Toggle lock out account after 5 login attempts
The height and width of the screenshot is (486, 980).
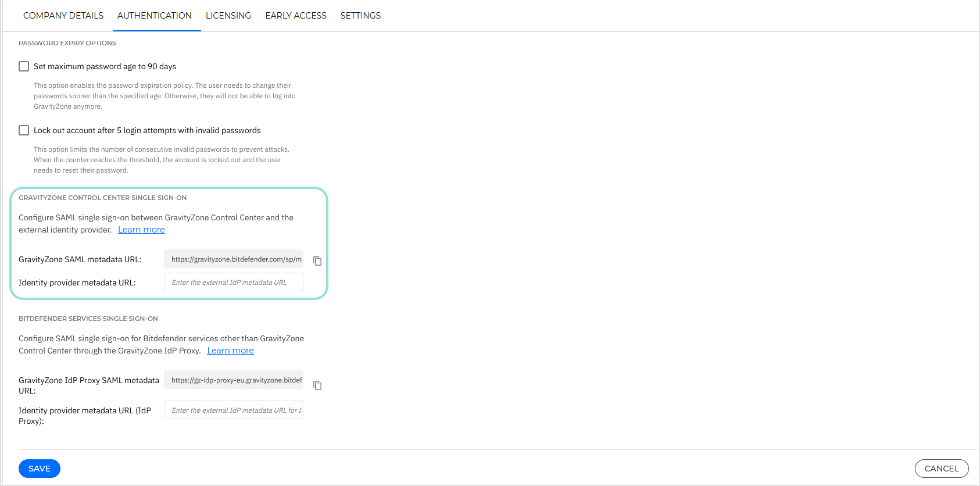point(24,130)
